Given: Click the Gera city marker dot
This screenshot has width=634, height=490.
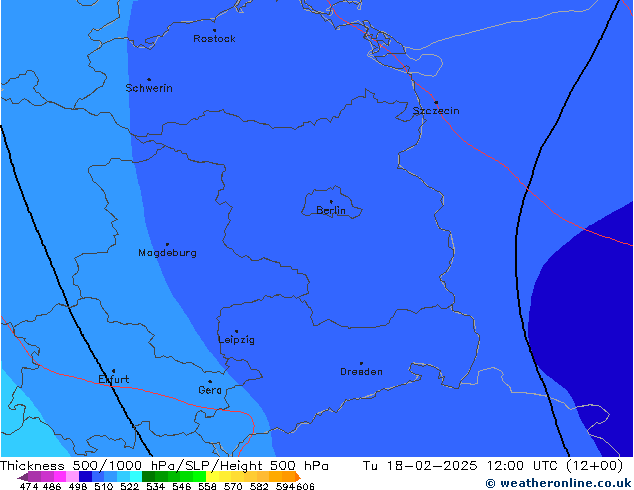Looking at the screenshot, I should (210, 382).
